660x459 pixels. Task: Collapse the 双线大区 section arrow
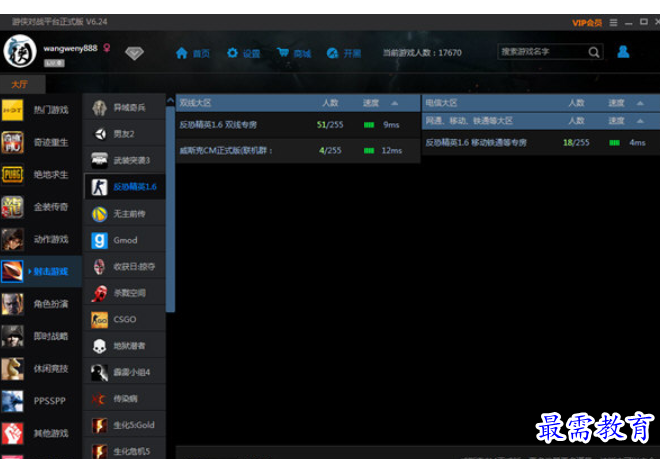pos(394,103)
